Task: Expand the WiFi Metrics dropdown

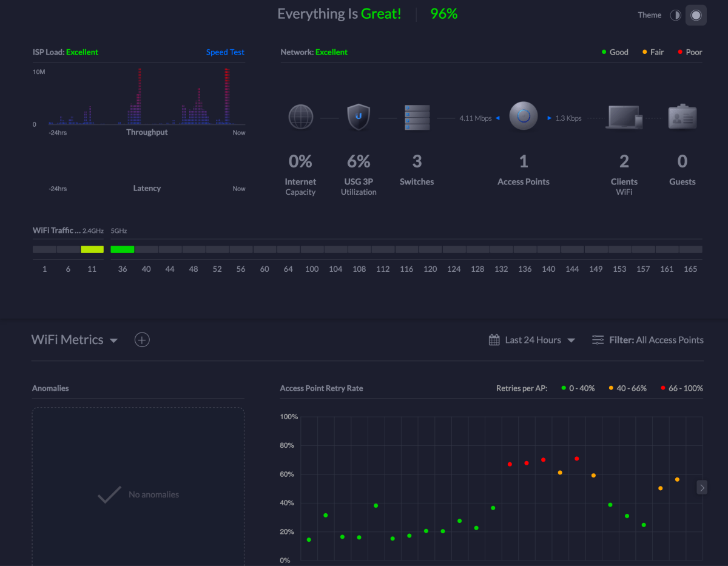Action: tap(113, 340)
